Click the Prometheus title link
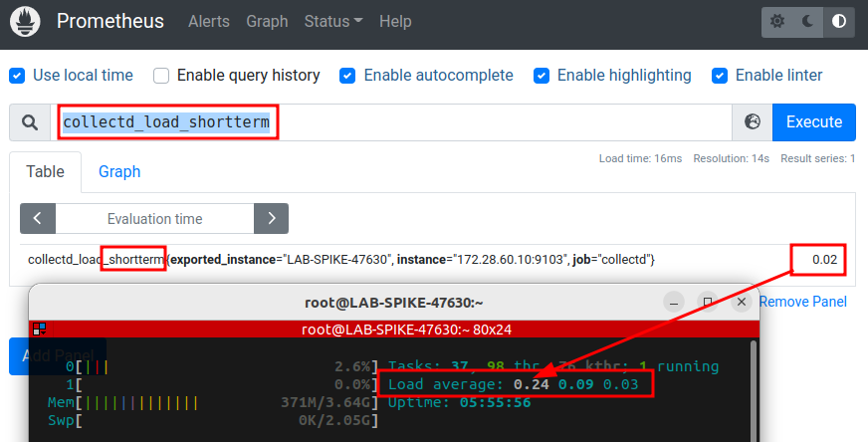Screen dimensions: 868x442 (110, 22)
